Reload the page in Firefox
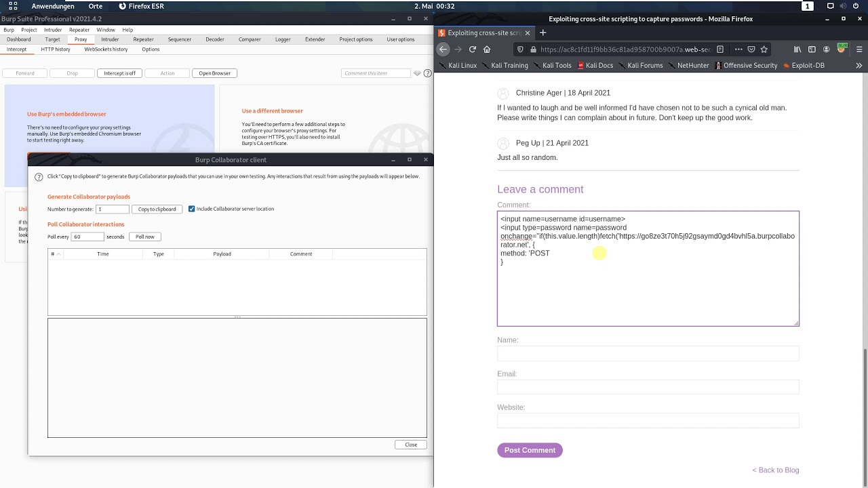This screenshot has height=488, width=868. tap(473, 49)
